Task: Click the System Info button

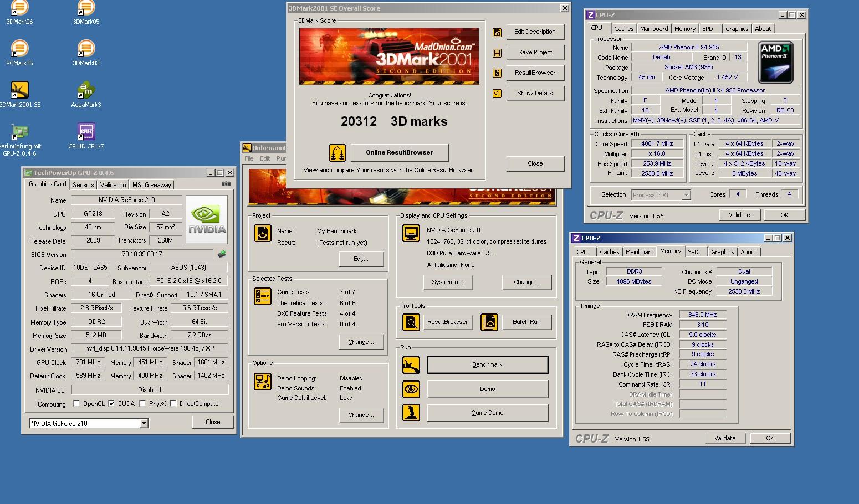Action: (447, 282)
